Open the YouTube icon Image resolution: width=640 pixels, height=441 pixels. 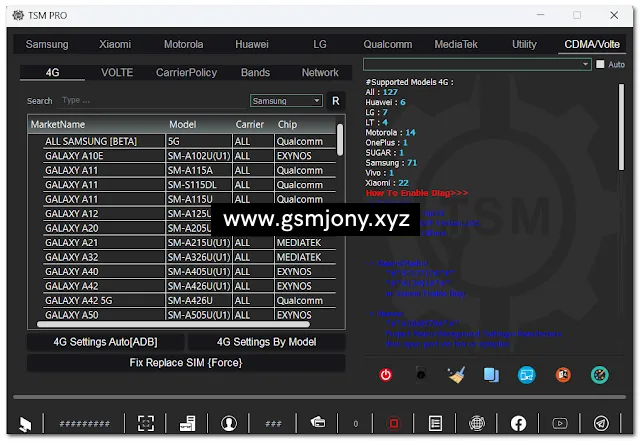click(560, 423)
